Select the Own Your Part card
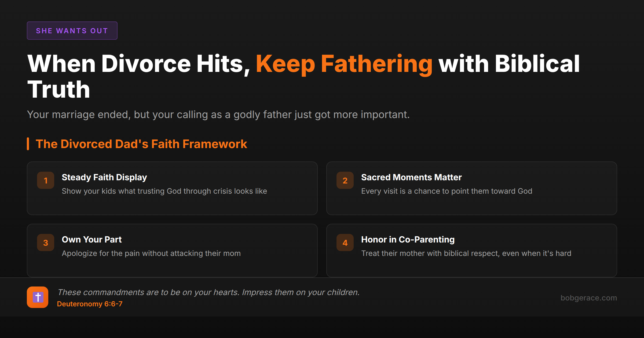The width and height of the screenshot is (644, 338). [172, 249]
